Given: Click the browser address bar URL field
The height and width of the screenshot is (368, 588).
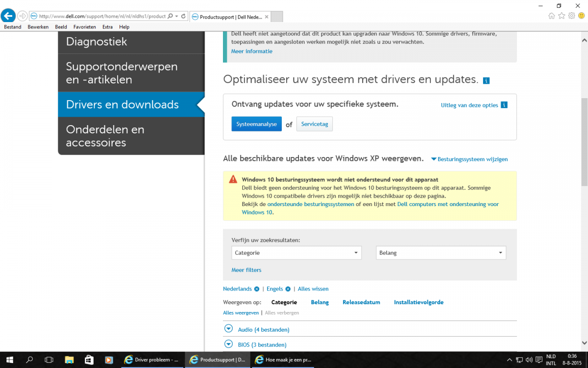Looking at the screenshot, I should 102,16.
